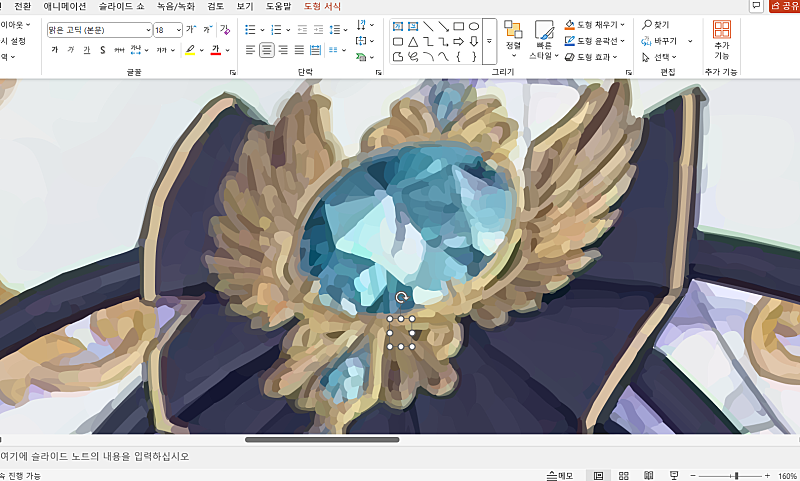Screen dimensions: 800x481
Task: Select justify text alignment
Action: [299, 50]
